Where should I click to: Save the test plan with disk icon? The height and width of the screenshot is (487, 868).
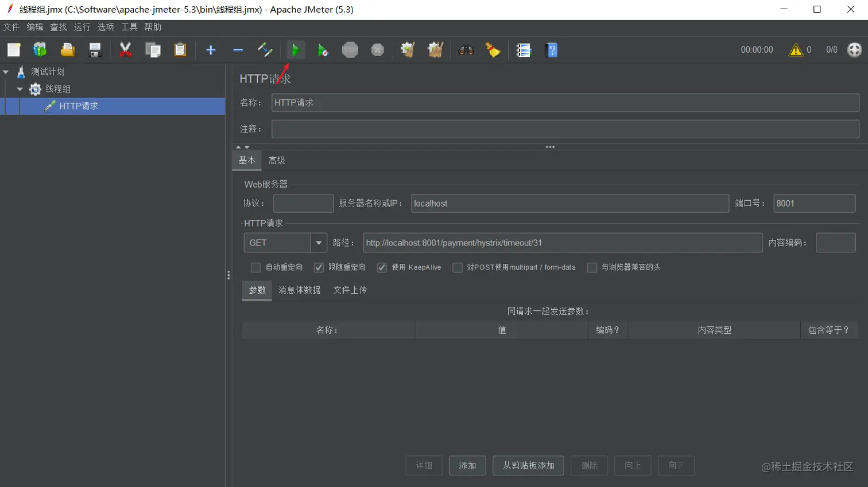click(95, 50)
